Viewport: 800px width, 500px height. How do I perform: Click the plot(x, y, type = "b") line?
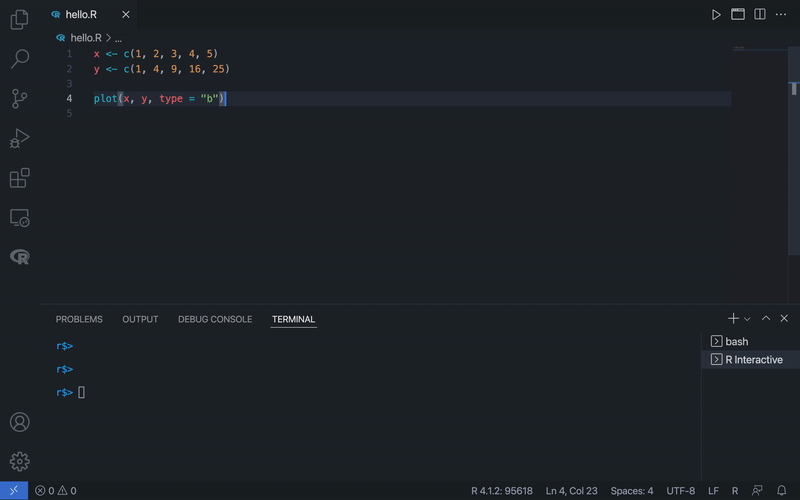tap(160, 98)
